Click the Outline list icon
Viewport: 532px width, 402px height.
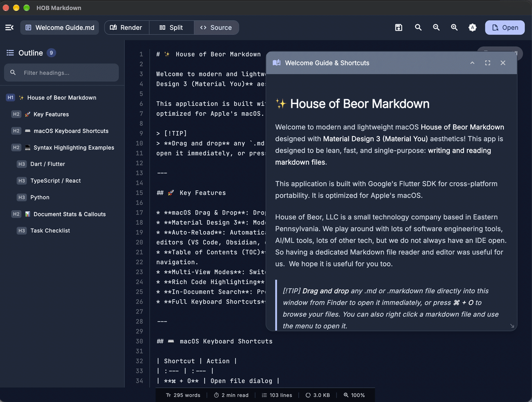click(x=10, y=53)
